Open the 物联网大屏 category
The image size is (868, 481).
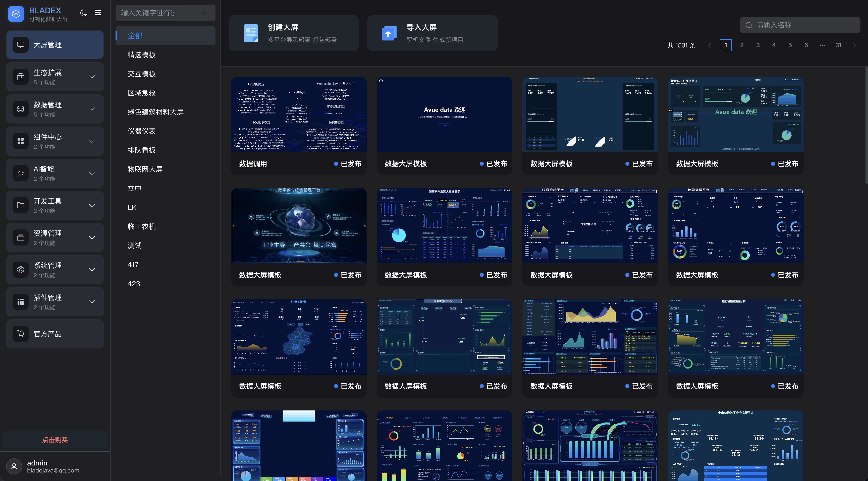click(166, 169)
